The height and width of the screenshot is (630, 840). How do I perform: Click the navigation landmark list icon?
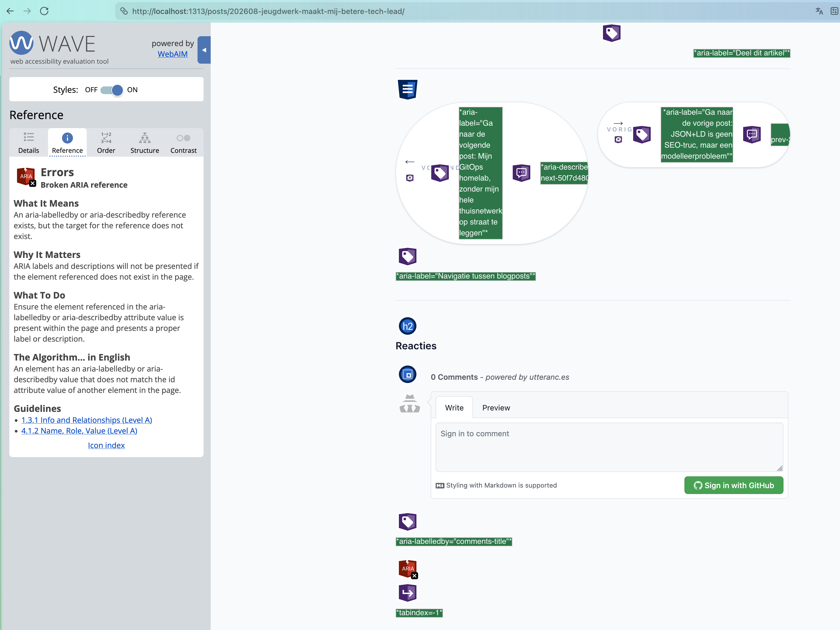(x=407, y=89)
